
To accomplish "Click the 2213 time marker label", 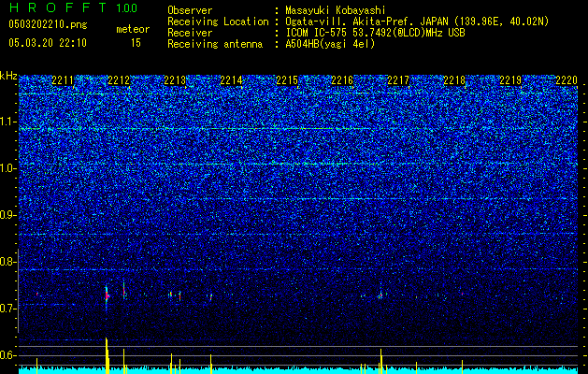I will point(175,80).
